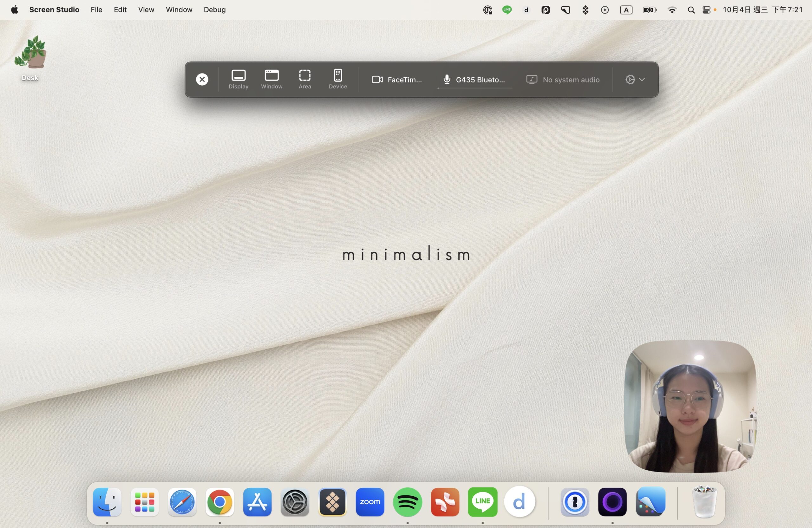The image size is (812, 528).
Task: Toggle the No system audio option
Action: [x=562, y=80]
